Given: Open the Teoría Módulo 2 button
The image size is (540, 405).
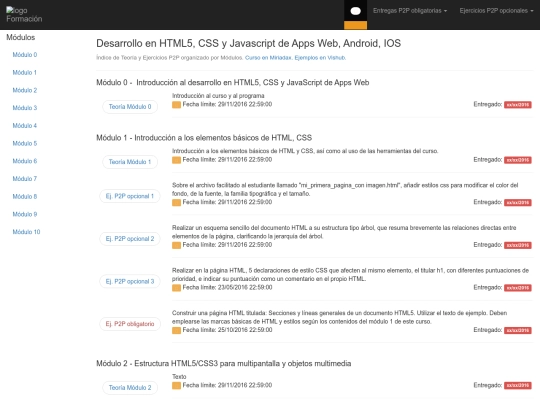Looking at the screenshot, I should [x=130, y=388].
